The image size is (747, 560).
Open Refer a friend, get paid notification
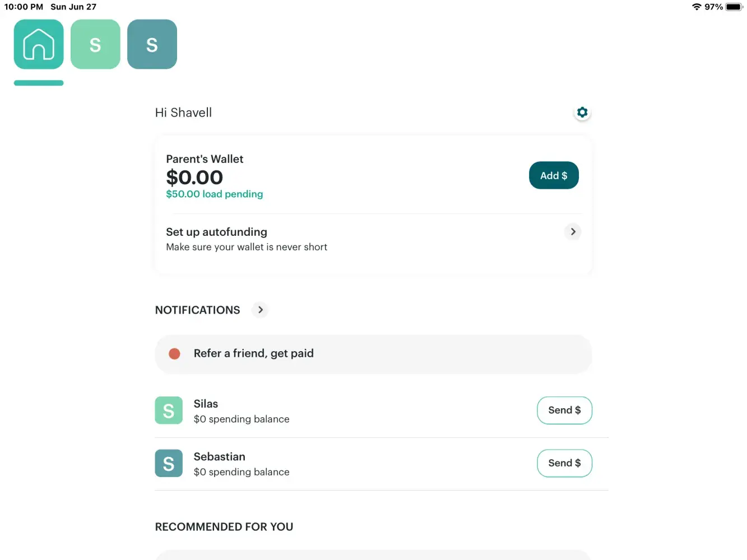tap(253, 354)
